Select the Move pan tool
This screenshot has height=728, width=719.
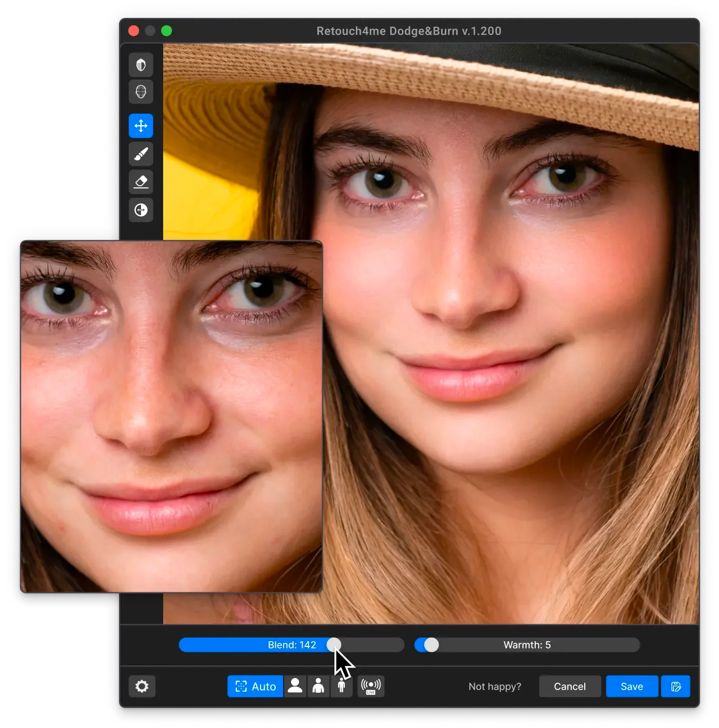click(x=141, y=126)
